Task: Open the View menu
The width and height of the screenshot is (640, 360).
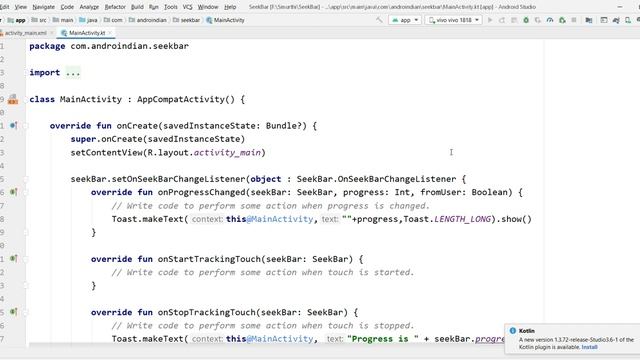Action: [x=20, y=7]
